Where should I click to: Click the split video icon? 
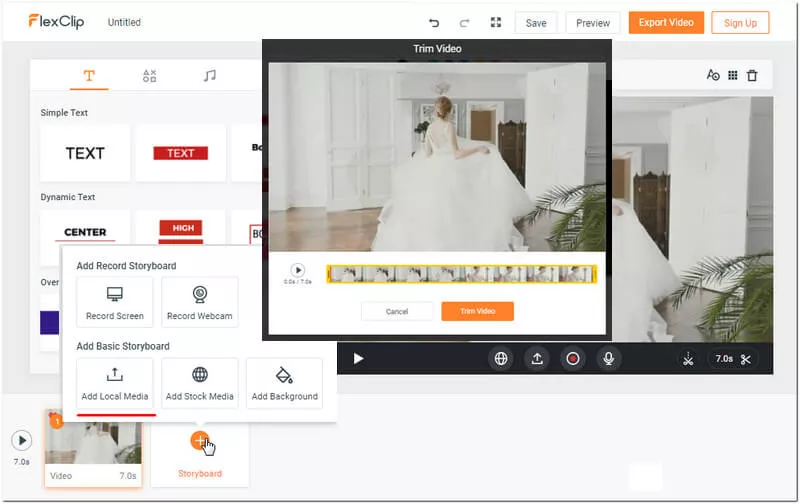[x=688, y=359]
